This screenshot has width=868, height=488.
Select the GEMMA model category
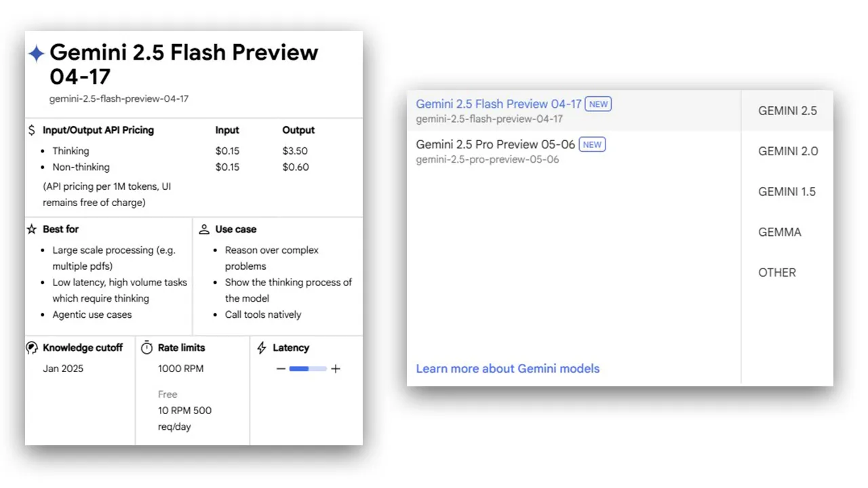point(787,232)
